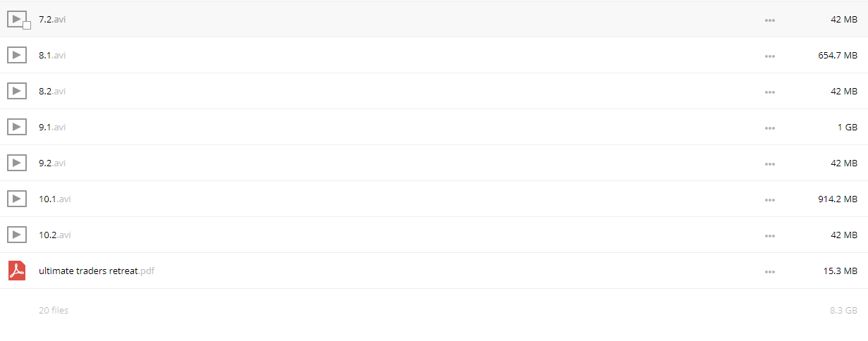Select the 9.2.avi file name
Image resolution: width=868 pixels, height=341 pixels.
(52, 163)
